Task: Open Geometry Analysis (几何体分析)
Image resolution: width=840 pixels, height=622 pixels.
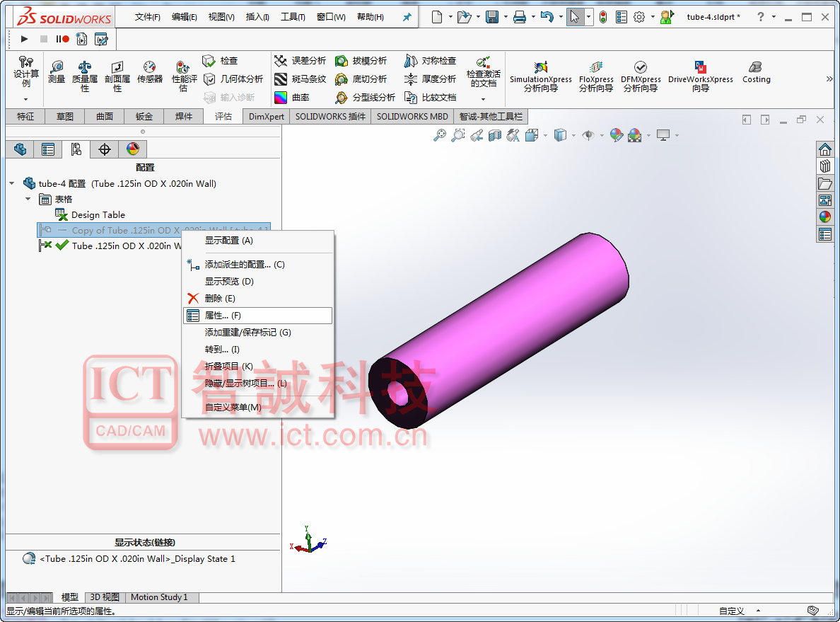Action: click(x=233, y=79)
